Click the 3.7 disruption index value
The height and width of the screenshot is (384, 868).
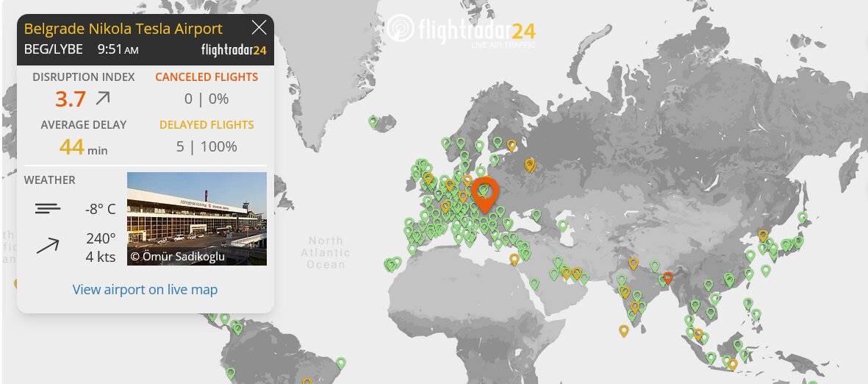(71, 99)
